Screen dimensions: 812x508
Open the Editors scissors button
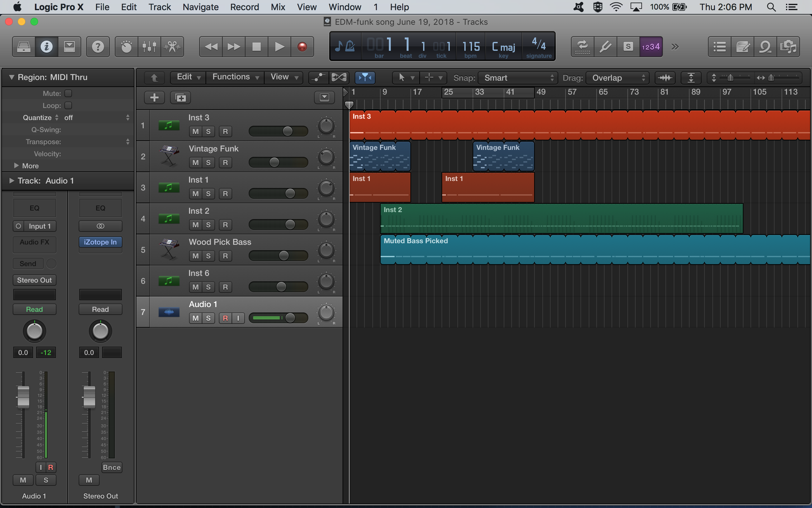[x=172, y=47]
